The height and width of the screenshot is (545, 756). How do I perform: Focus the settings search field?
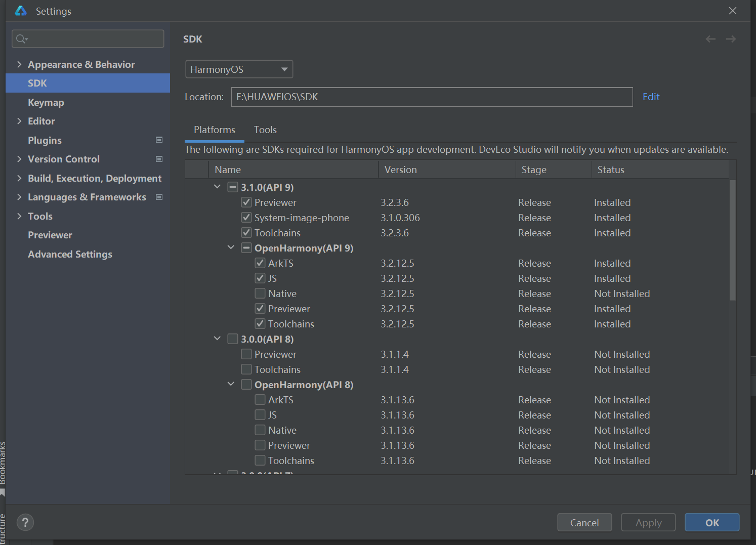coord(88,39)
